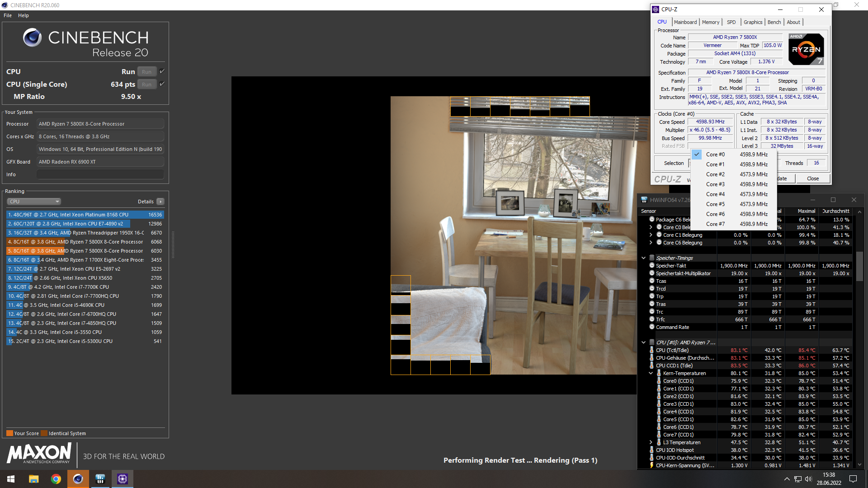
Task: Click CPU-Kern-Spannung lightning bolt icon
Action: (x=652, y=465)
